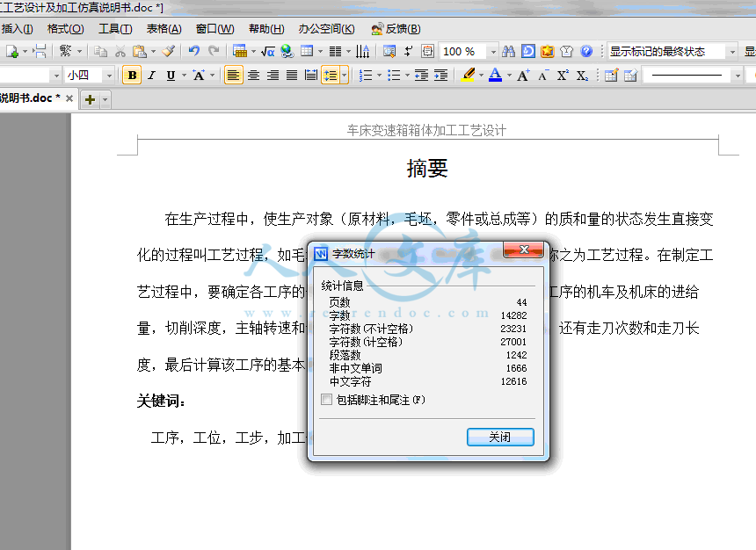
Task: Open the 表格(A) menu
Action: 164,29
